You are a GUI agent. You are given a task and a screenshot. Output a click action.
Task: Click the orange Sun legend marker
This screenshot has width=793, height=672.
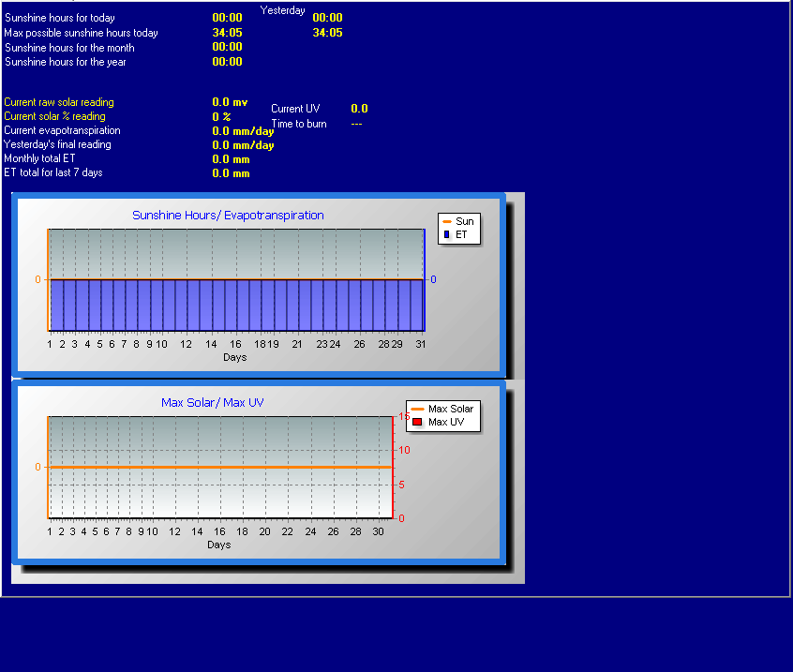coord(446,222)
